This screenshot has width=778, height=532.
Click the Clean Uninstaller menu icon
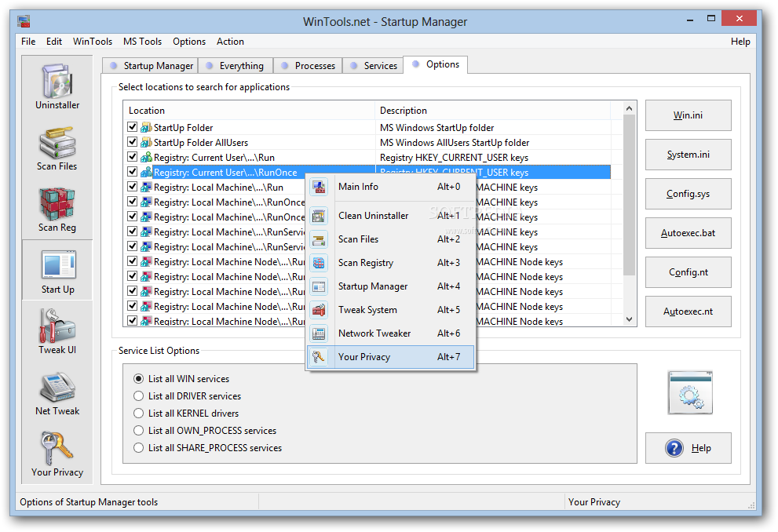[x=319, y=216]
